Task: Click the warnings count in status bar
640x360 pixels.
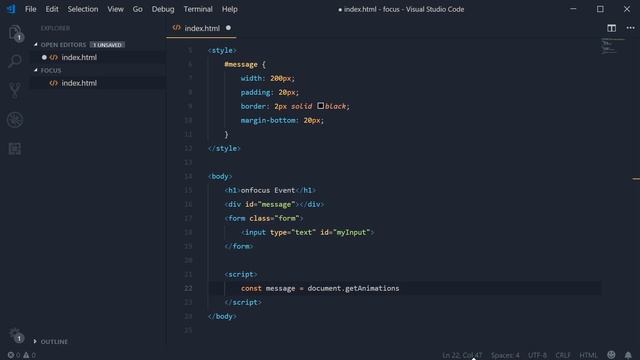Action: click(x=29, y=355)
